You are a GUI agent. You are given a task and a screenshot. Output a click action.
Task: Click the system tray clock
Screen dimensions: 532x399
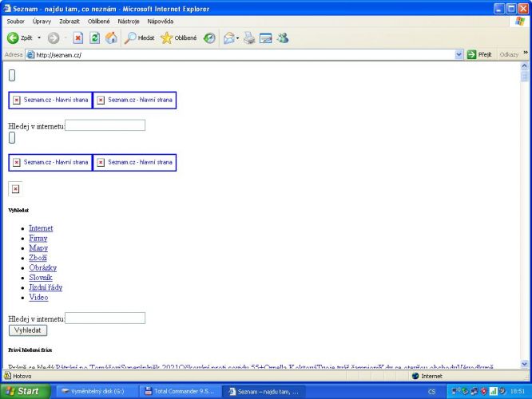(518, 391)
